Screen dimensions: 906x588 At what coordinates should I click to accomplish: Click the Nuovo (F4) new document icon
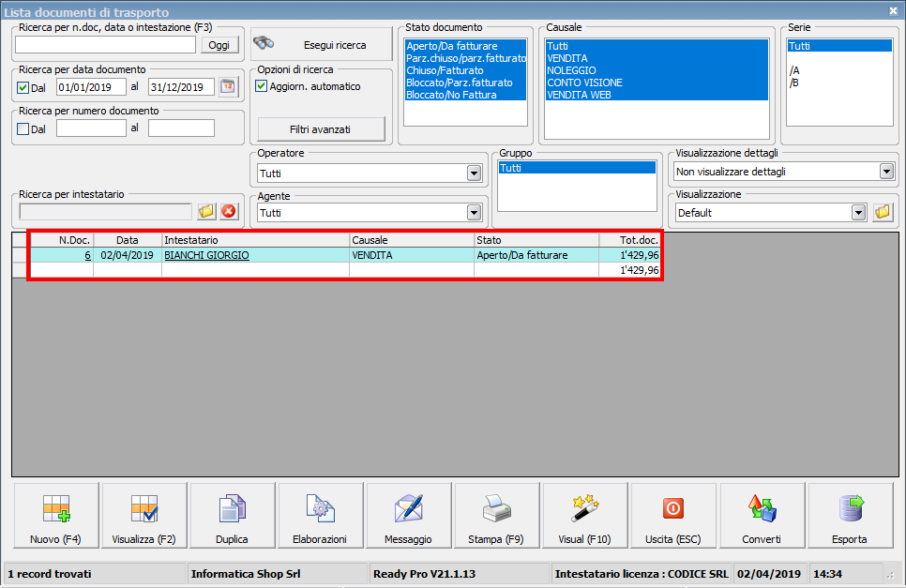pos(56,509)
